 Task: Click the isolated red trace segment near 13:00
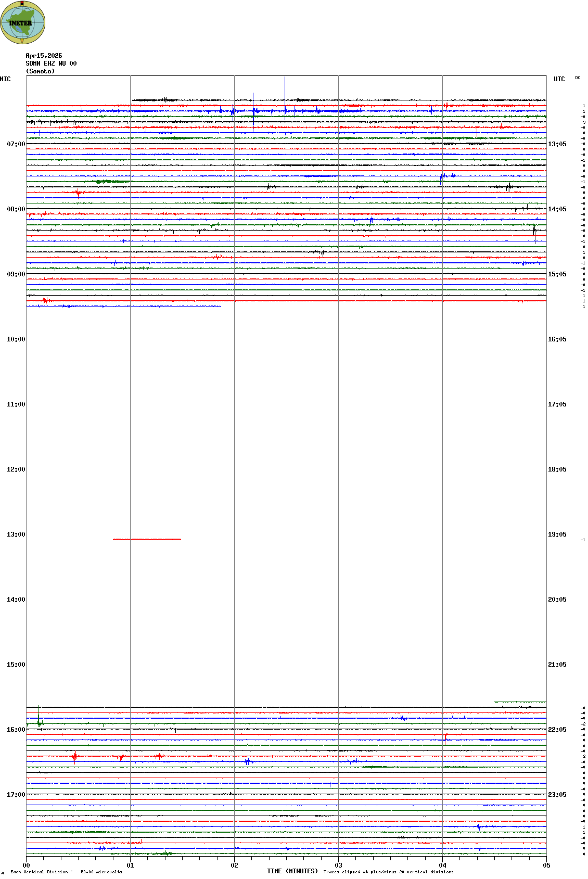(147, 539)
